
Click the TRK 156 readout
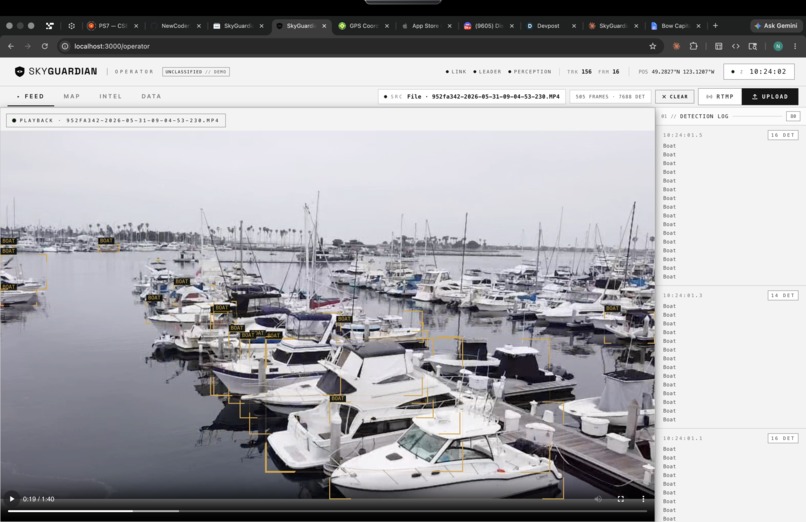point(579,72)
